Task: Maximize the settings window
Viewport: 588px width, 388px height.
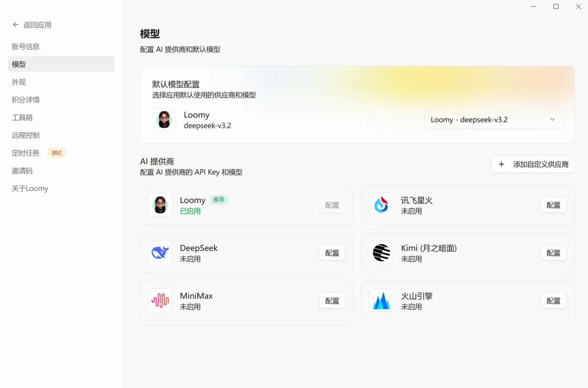Action: (x=556, y=7)
